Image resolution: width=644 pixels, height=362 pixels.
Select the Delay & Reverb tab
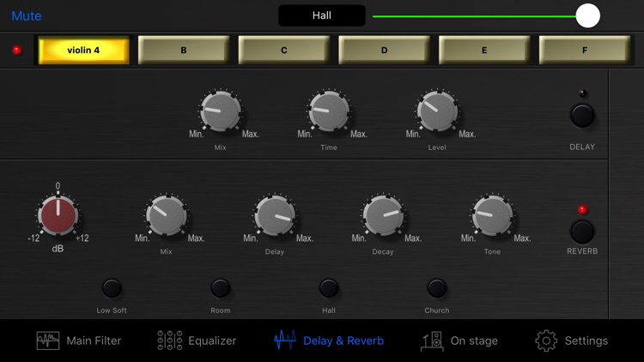pyautogui.click(x=329, y=341)
